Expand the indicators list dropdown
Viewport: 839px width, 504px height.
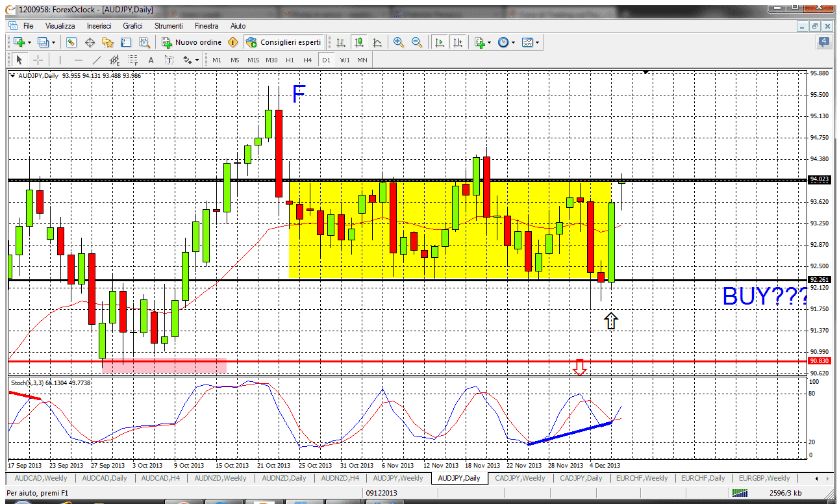pyautogui.click(x=489, y=42)
